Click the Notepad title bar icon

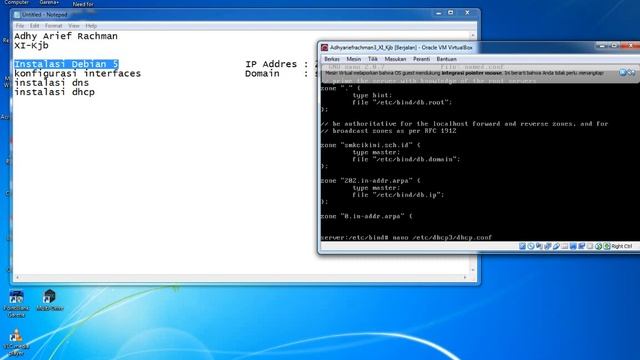coord(17,15)
